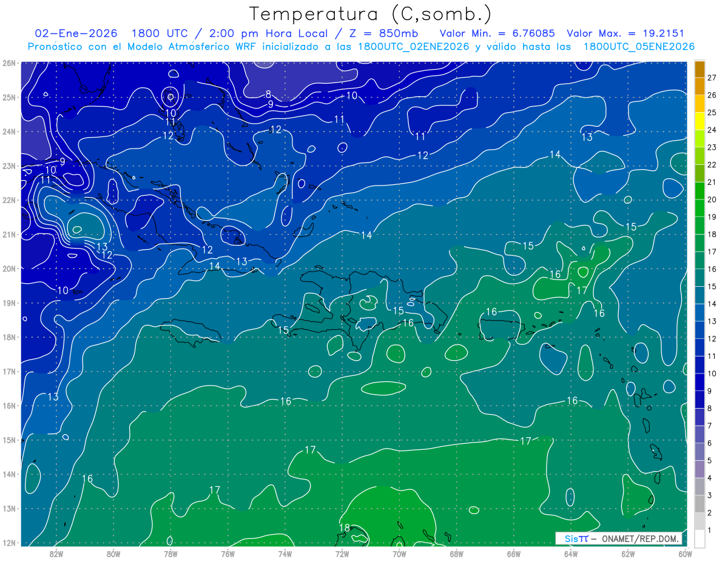Click legend value 27 on the color bar
The height and width of the screenshot is (562, 728).
click(712, 78)
